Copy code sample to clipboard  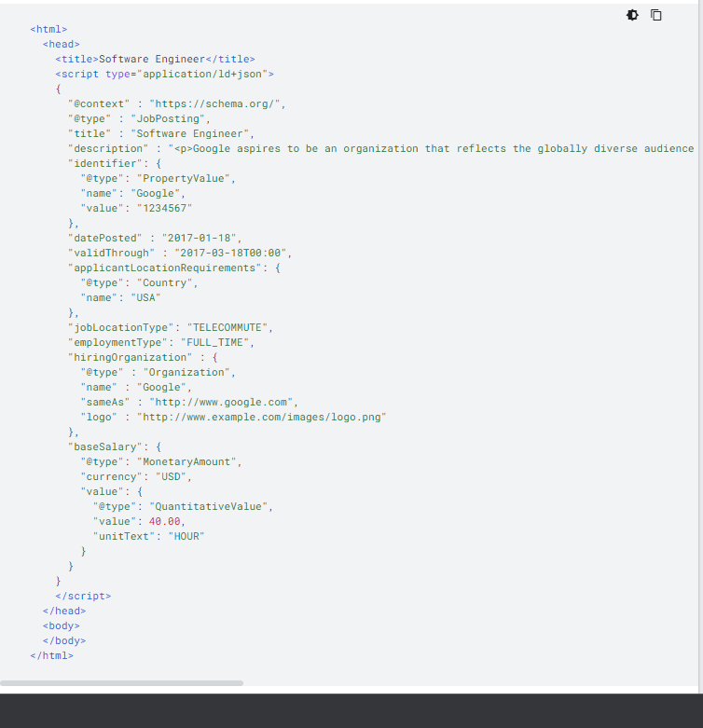point(655,15)
